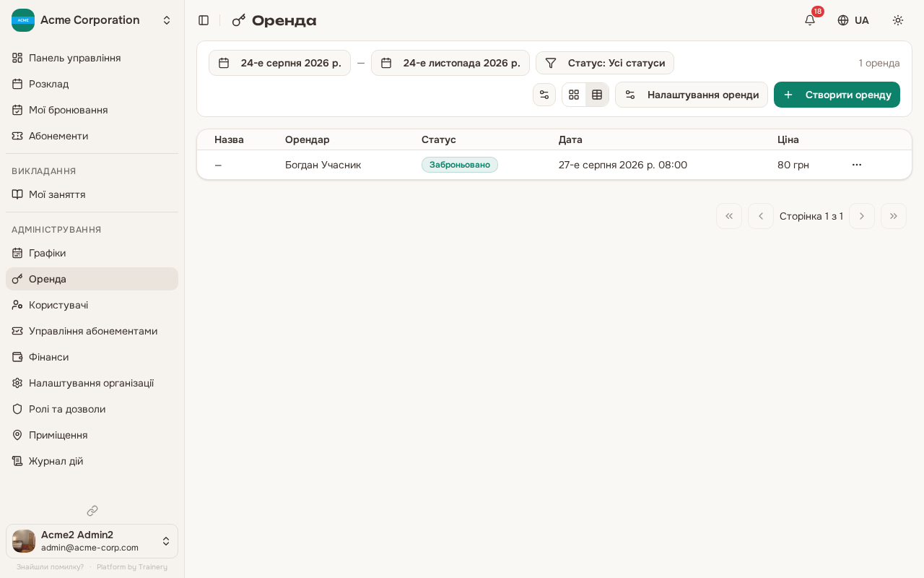Toggle light/dark theme sun icon
Screen dimensions: 924x578
pyautogui.click(x=898, y=20)
